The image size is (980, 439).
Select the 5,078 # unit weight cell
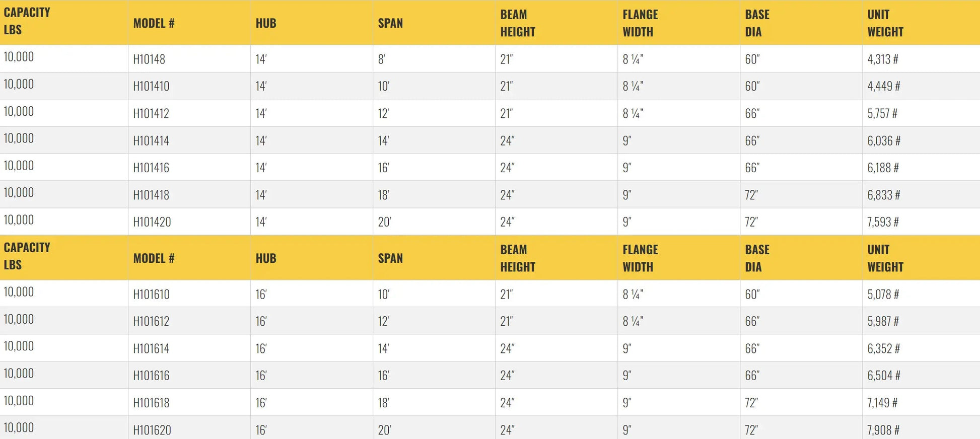pos(883,295)
